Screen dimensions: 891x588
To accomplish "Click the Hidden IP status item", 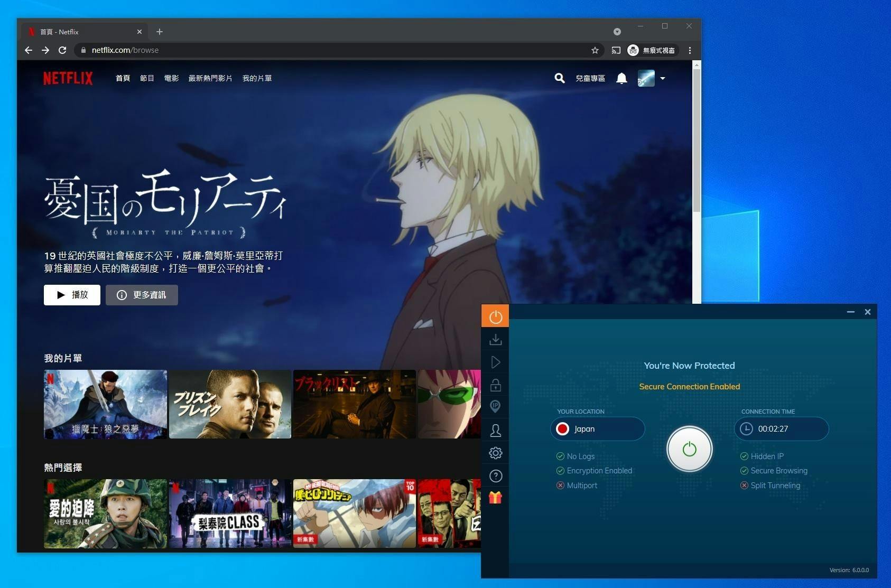I will point(762,456).
